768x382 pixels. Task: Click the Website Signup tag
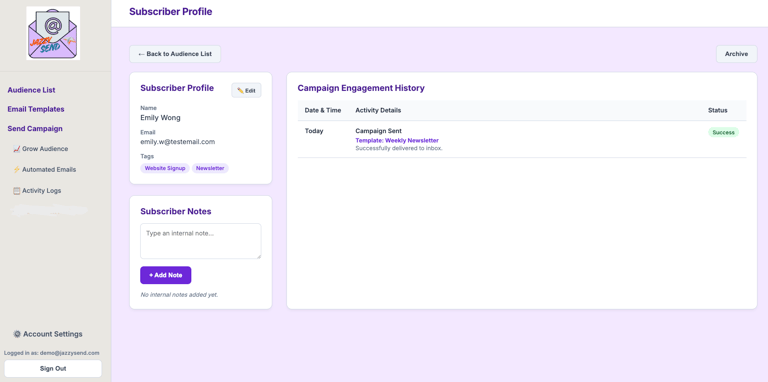pos(165,168)
